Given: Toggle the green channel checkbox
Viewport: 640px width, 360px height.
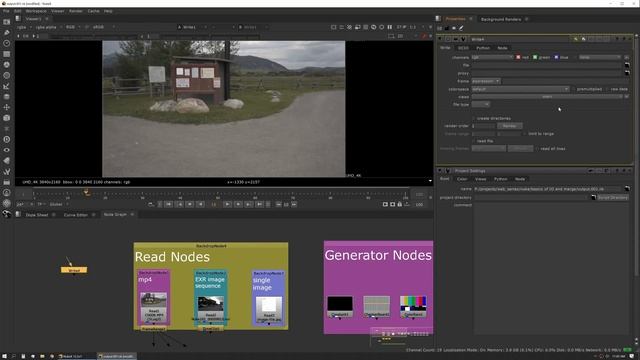Looking at the screenshot, I should click(x=535, y=57).
